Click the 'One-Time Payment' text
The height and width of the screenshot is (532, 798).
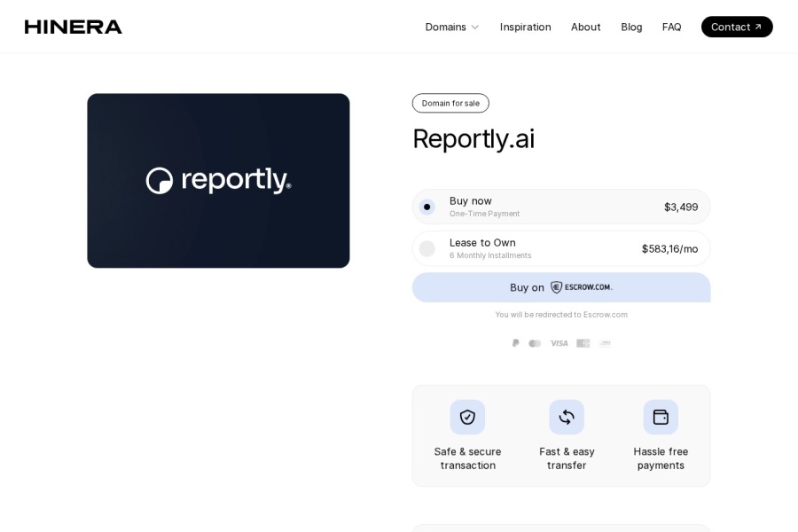pos(484,214)
